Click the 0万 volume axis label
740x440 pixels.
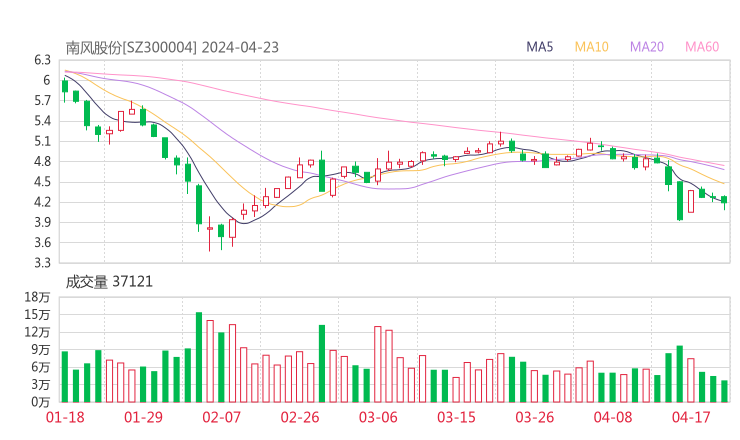coord(41,402)
